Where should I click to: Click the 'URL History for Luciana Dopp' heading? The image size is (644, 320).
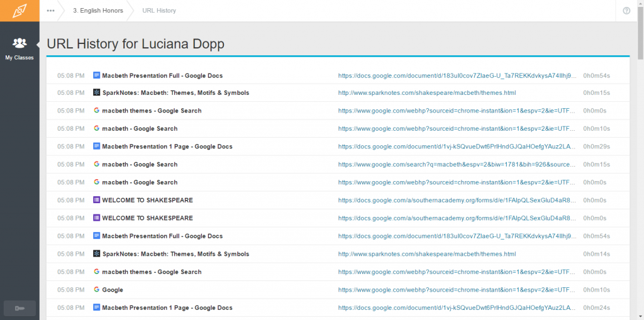click(136, 44)
